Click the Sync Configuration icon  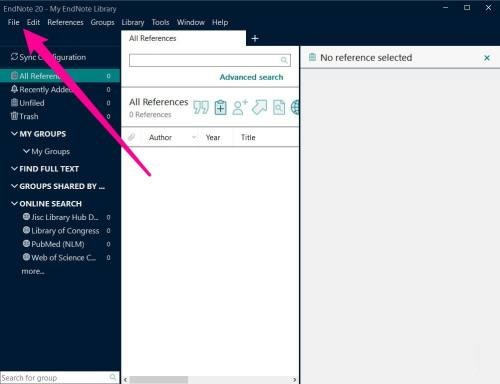[14, 57]
